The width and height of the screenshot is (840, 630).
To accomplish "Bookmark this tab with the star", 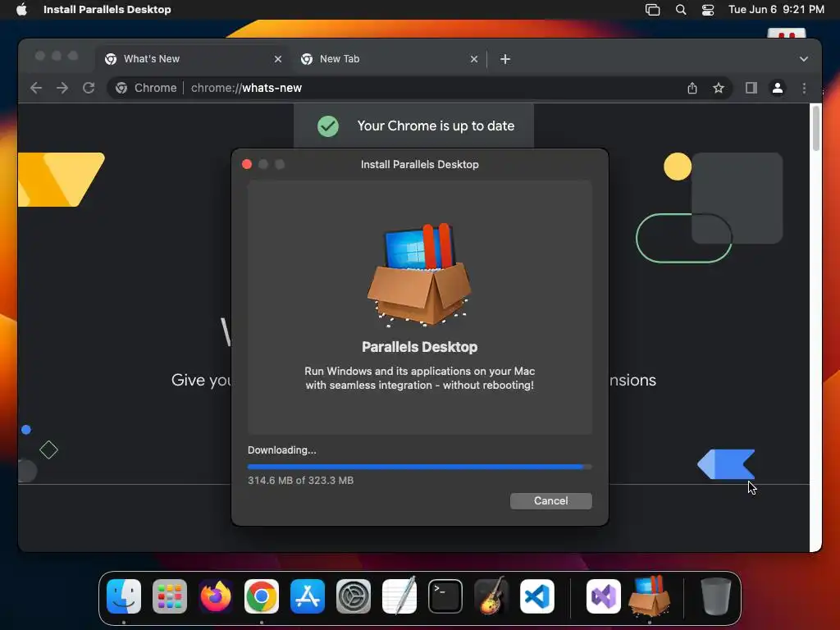I will (x=719, y=88).
